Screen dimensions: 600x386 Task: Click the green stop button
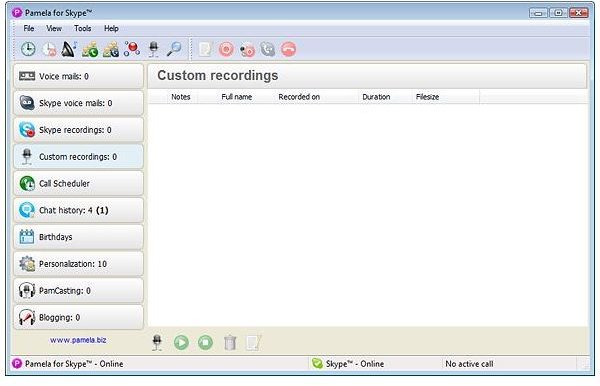205,342
